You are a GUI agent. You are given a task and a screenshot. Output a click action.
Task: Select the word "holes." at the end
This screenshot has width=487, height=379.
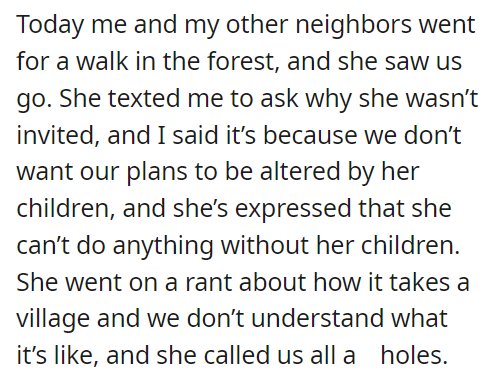(414, 355)
